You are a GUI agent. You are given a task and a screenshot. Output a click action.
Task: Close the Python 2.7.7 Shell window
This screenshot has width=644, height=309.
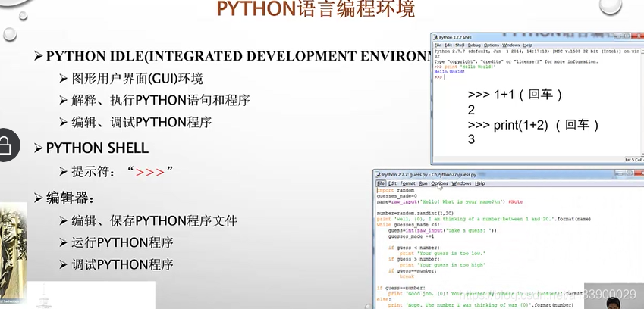pos(639,36)
